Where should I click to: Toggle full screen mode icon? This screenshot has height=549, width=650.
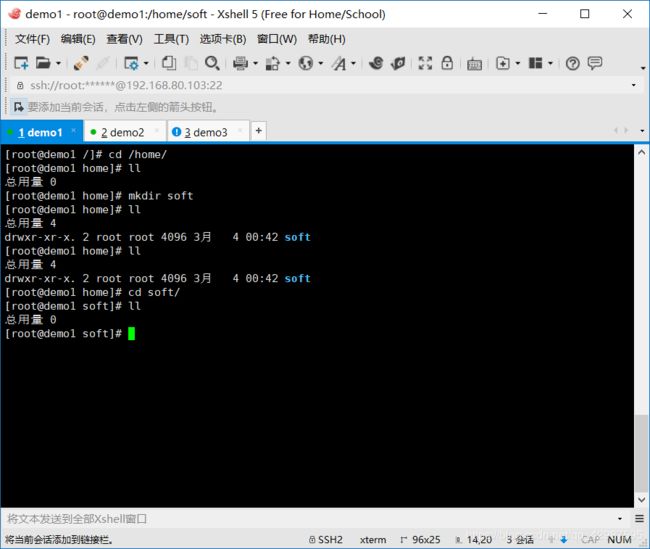tap(425, 63)
